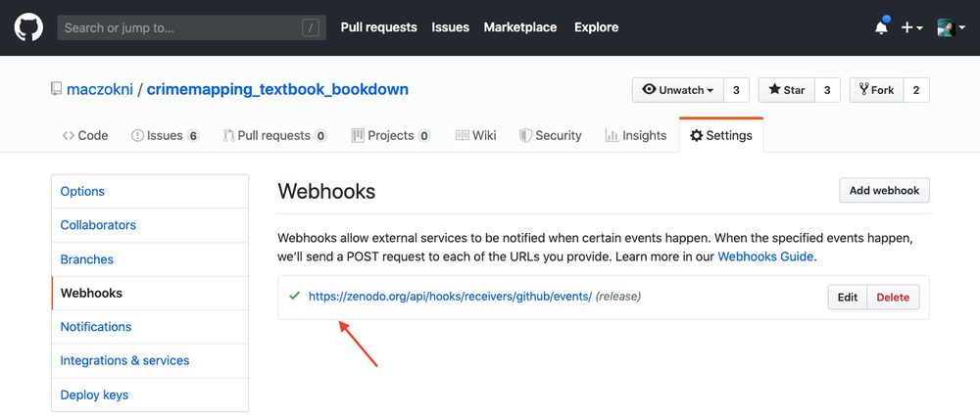Viewport: 980px width, 420px height.
Task: Click the repository book icon
Action: 57,89
